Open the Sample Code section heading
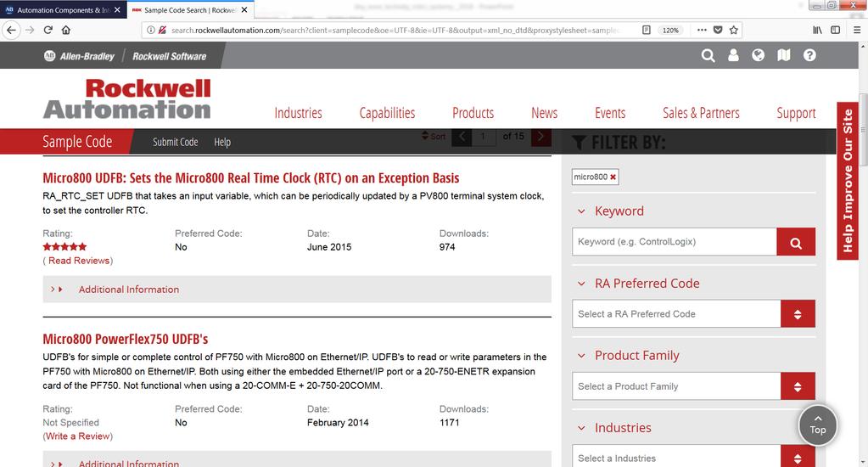868x467 pixels. pos(77,142)
